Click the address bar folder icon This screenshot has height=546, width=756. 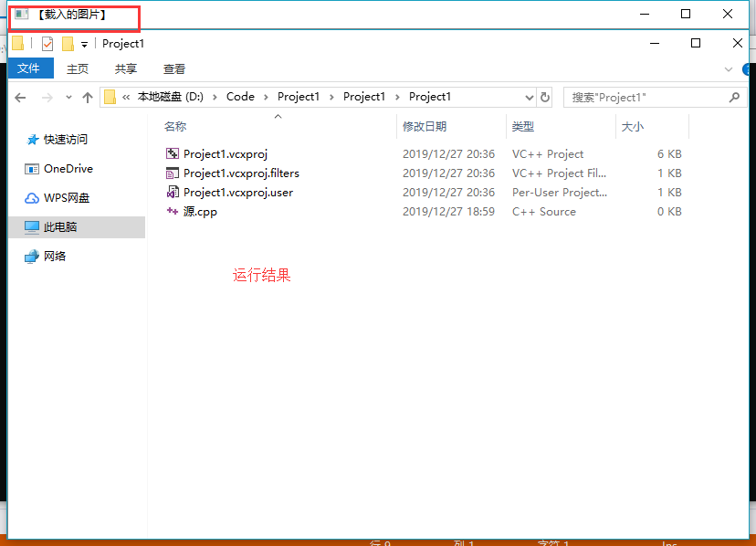(110, 97)
